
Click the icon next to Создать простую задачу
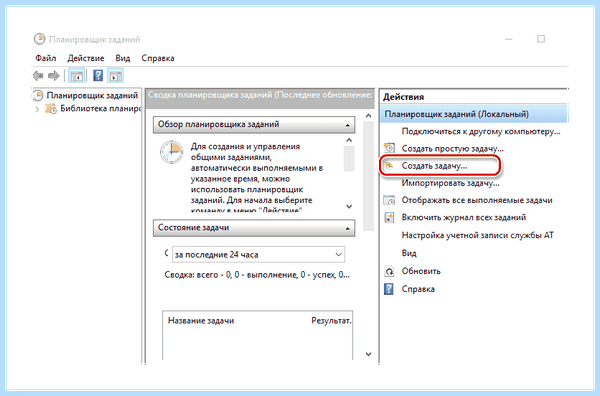pos(389,148)
